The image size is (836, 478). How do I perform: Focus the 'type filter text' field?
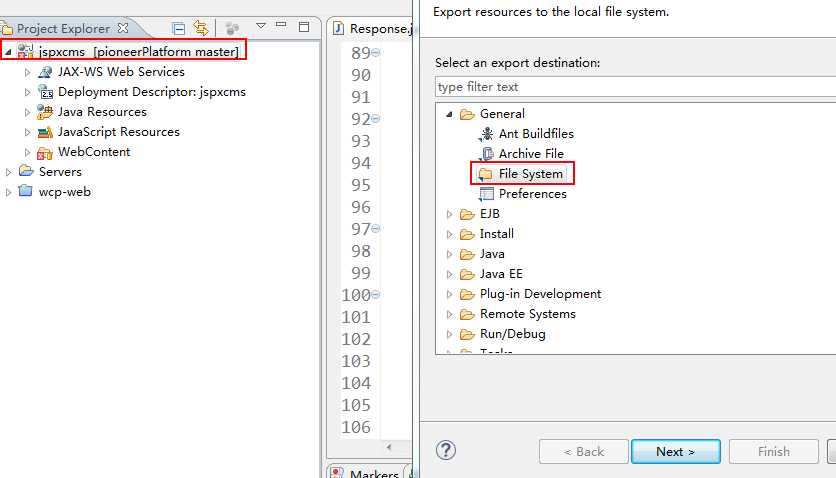(x=636, y=87)
